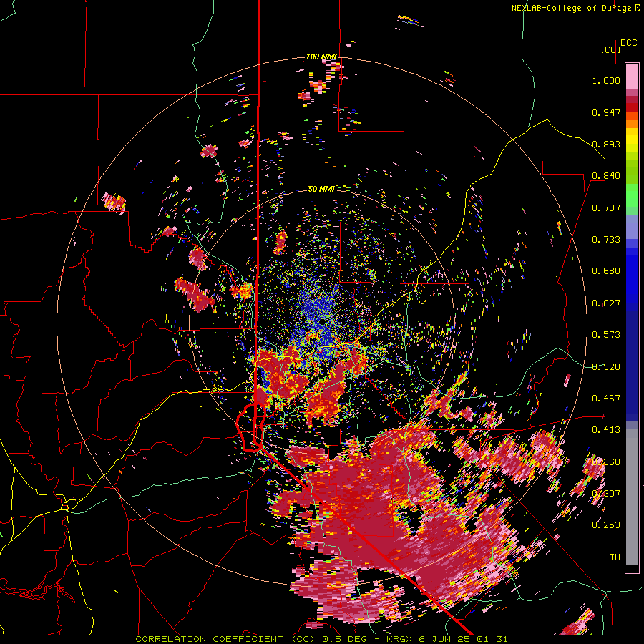644x644 pixels.
Task: Click the DCC label above the color bar
Action: [x=628, y=43]
